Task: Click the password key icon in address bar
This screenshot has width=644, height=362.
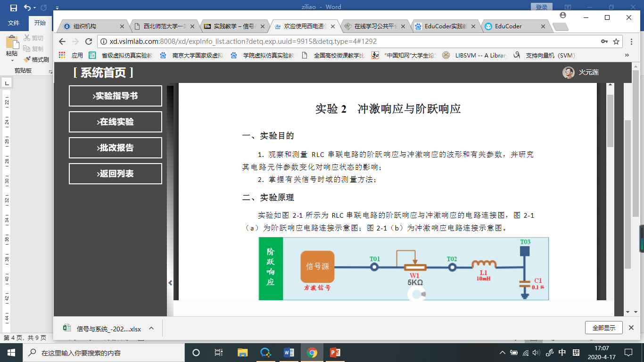Action: (x=604, y=41)
